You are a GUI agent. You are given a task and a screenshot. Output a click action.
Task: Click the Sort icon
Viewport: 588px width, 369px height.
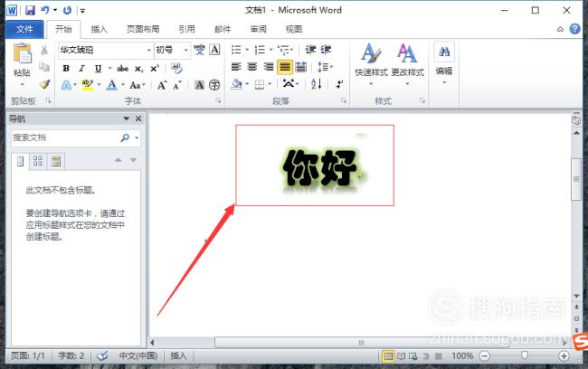[316, 84]
